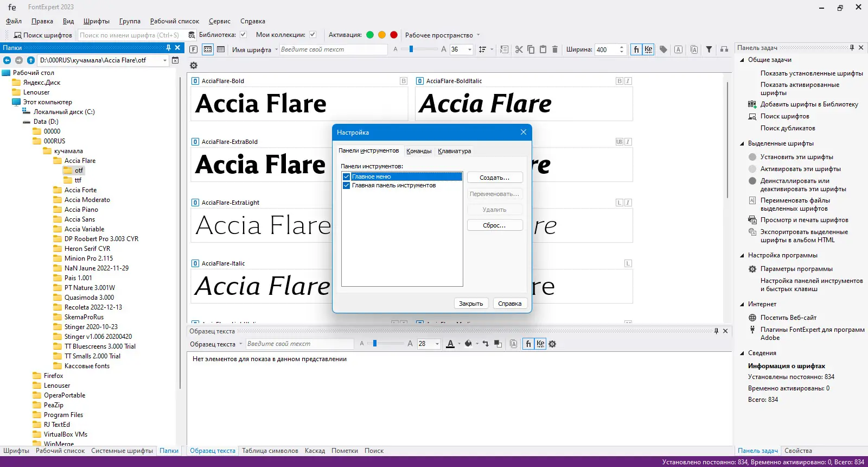Open the folder path dropdown

[x=165, y=60]
